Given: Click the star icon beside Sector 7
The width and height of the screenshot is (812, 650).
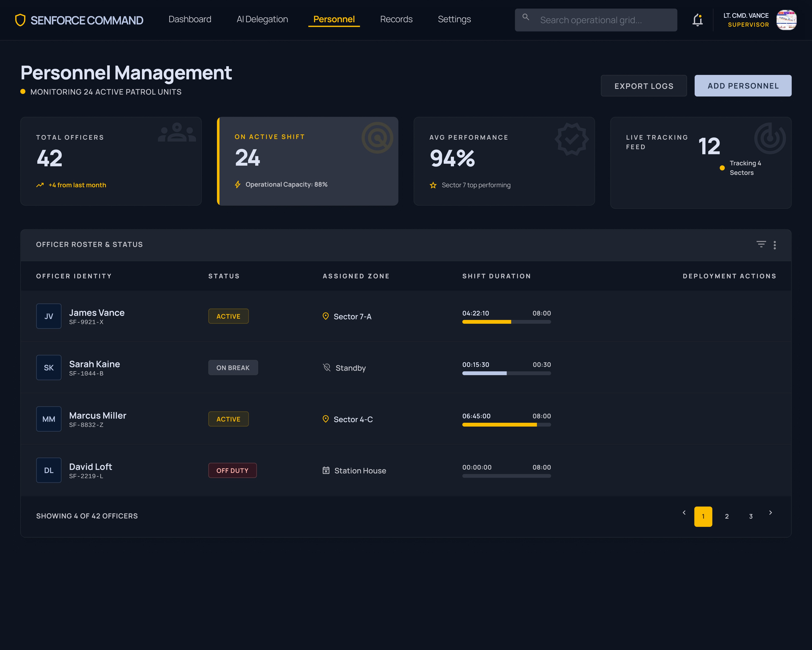Looking at the screenshot, I should pyautogui.click(x=433, y=185).
